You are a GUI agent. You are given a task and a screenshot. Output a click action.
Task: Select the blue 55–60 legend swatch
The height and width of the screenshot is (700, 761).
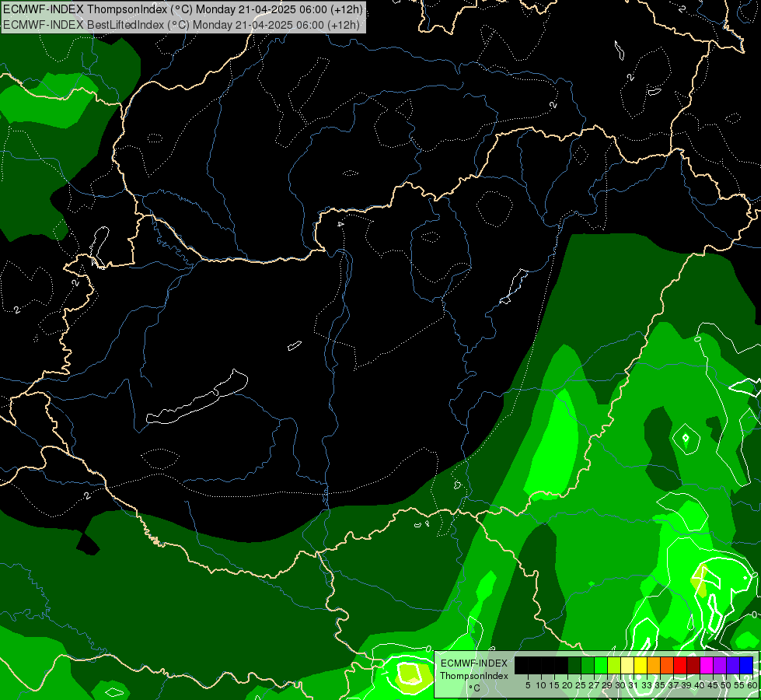(746, 666)
